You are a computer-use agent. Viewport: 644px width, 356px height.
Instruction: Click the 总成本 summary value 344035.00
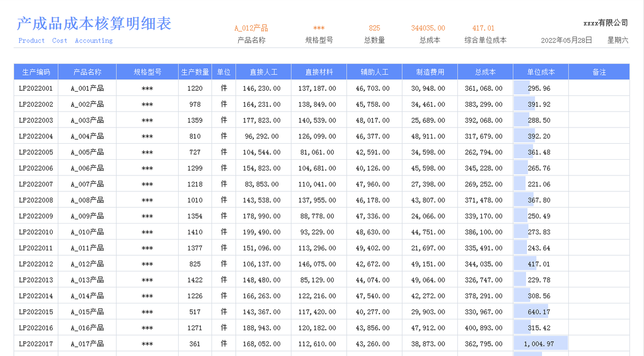click(429, 28)
